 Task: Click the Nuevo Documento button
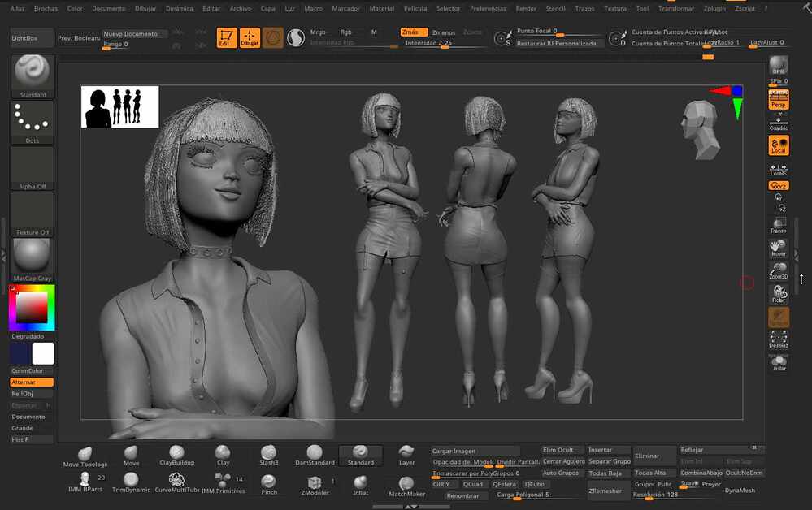click(x=135, y=33)
